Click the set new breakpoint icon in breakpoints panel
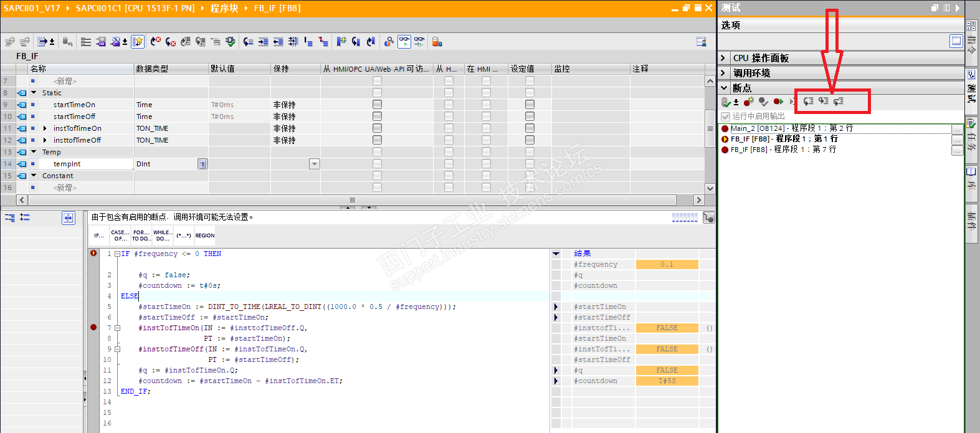 coord(749,101)
